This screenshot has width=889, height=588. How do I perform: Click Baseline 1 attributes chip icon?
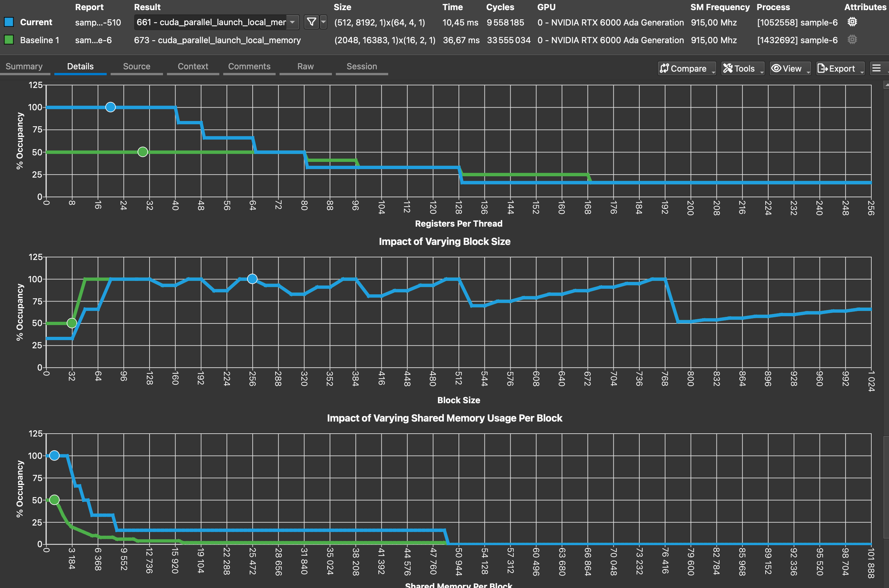[852, 39]
